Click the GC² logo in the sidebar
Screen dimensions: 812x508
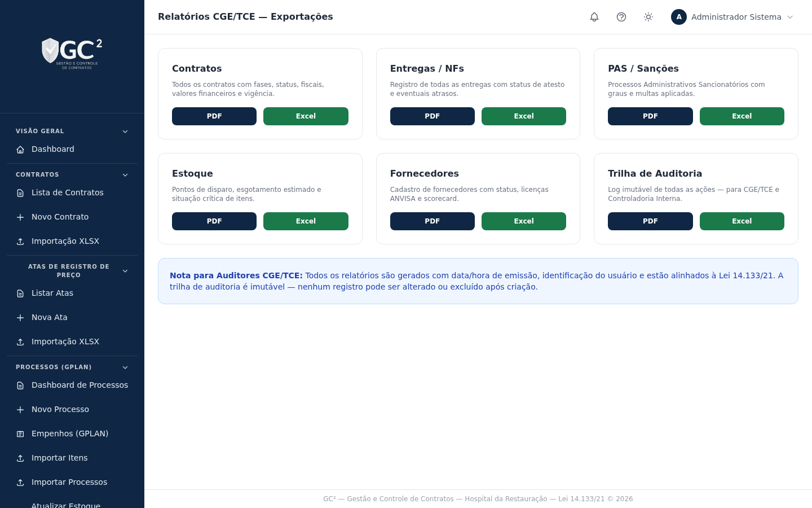click(x=72, y=54)
